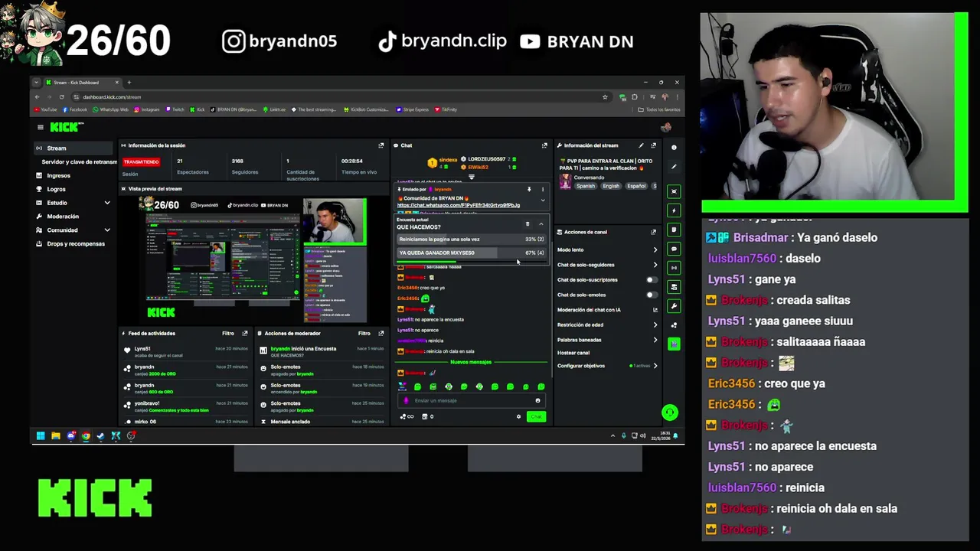Unpin the pinned chat message
The width and height of the screenshot is (980, 551).
click(x=528, y=189)
